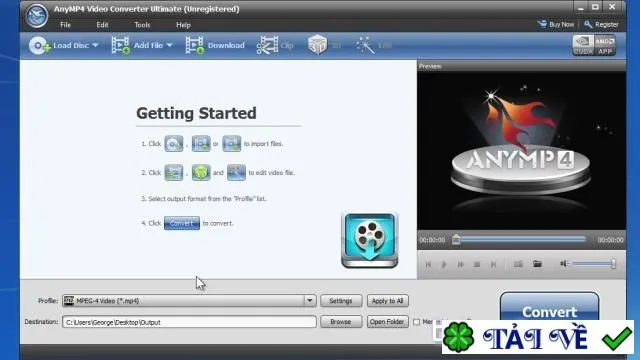The image size is (640, 360).
Task: Click the Register link
Action: pos(601,24)
